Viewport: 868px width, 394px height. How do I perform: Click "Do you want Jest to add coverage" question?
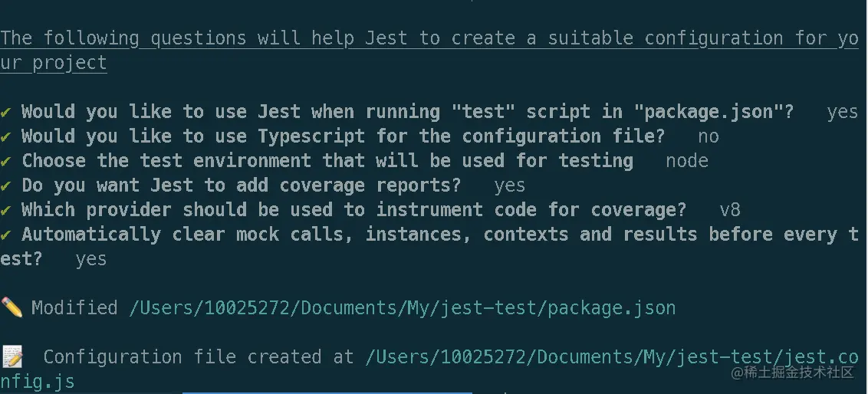coord(242,186)
